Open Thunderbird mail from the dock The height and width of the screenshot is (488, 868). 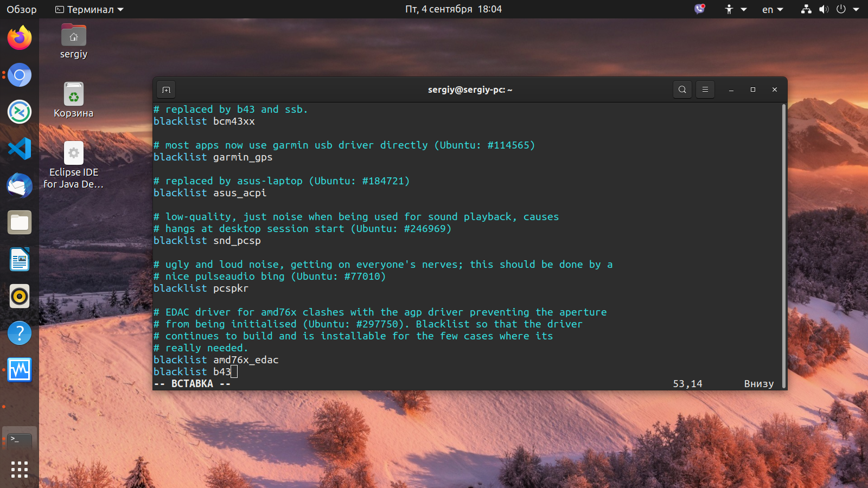point(20,185)
